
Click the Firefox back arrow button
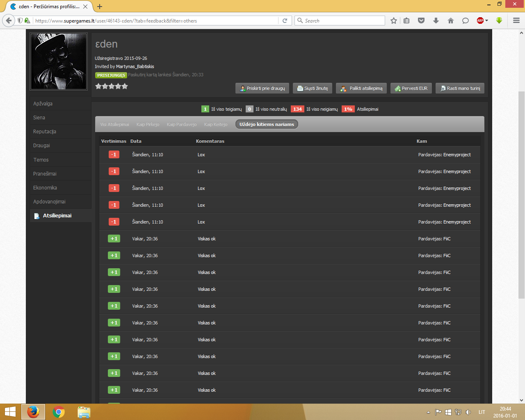[x=9, y=21]
